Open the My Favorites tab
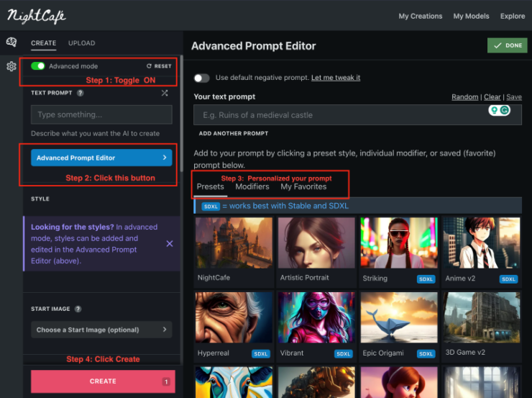The width and height of the screenshot is (532, 398). 303,186
